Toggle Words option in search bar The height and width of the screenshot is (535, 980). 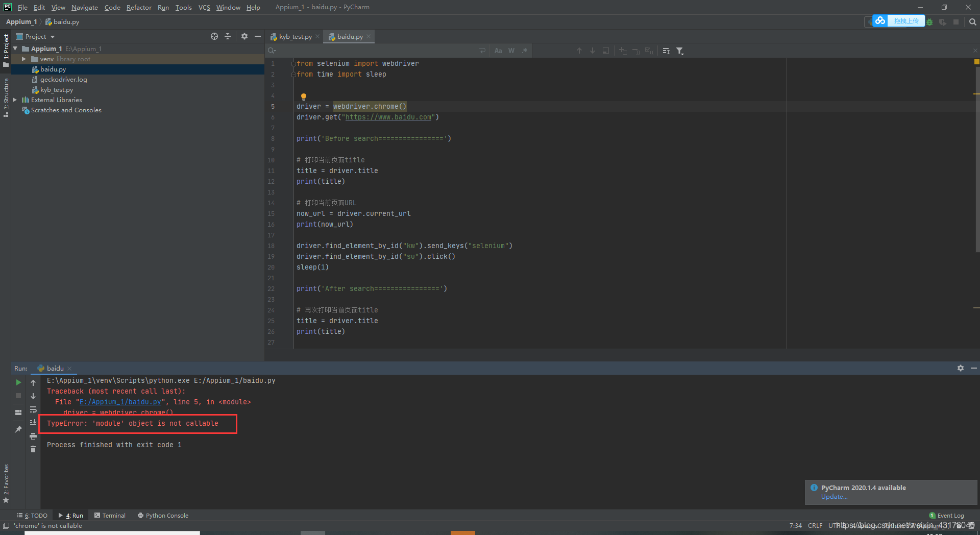[x=511, y=51]
